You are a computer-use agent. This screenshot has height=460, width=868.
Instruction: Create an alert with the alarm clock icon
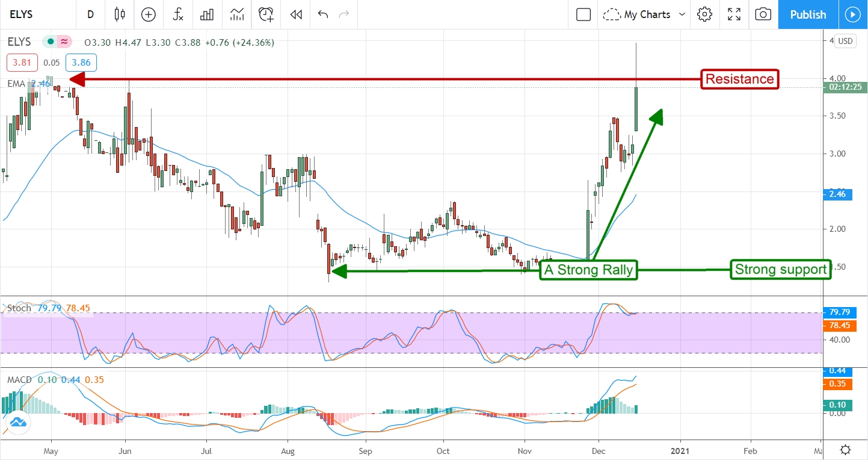point(266,14)
